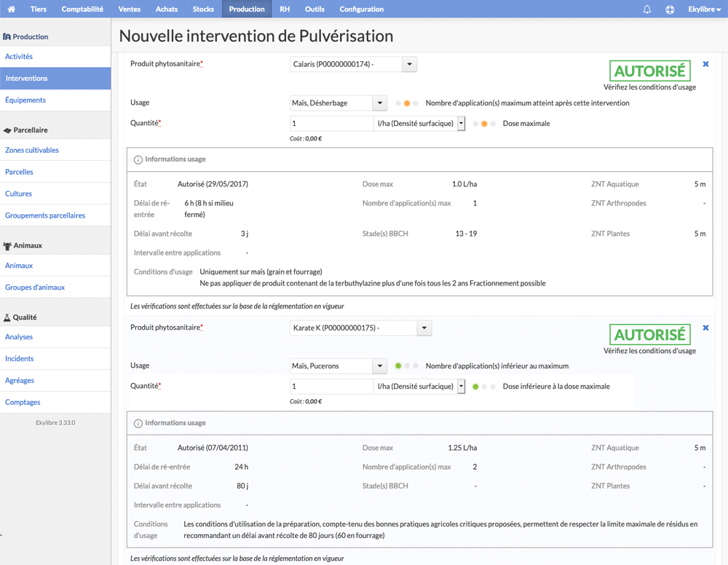This screenshot has width=728, height=565.
Task: Click green dose indicator for Karate K
Action: point(475,387)
